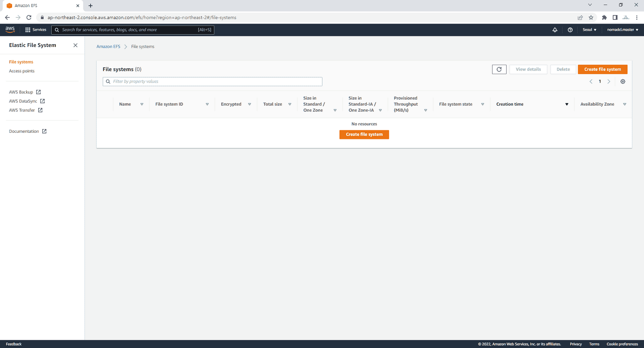
Task: Click external link icon beside AWS DataSync
Action: tap(43, 101)
